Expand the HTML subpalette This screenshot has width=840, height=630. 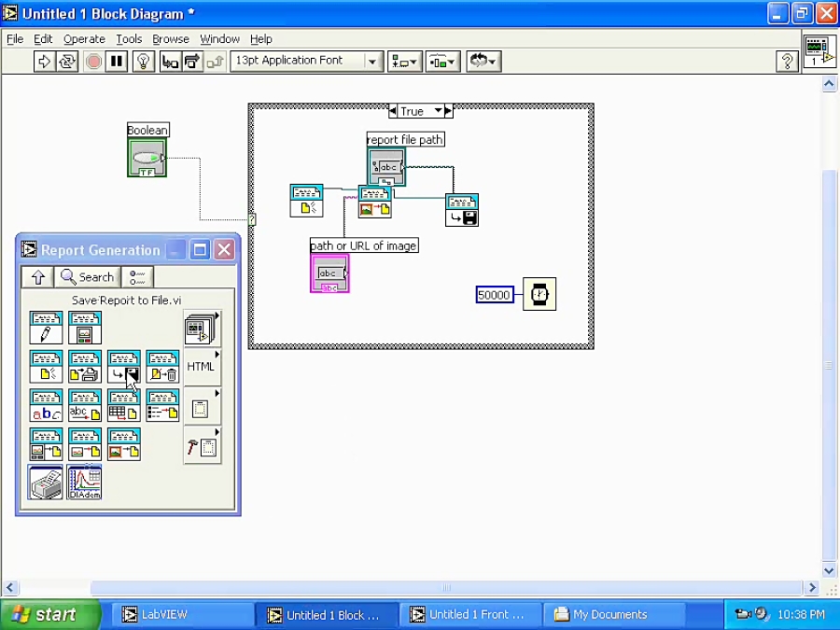point(202,367)
